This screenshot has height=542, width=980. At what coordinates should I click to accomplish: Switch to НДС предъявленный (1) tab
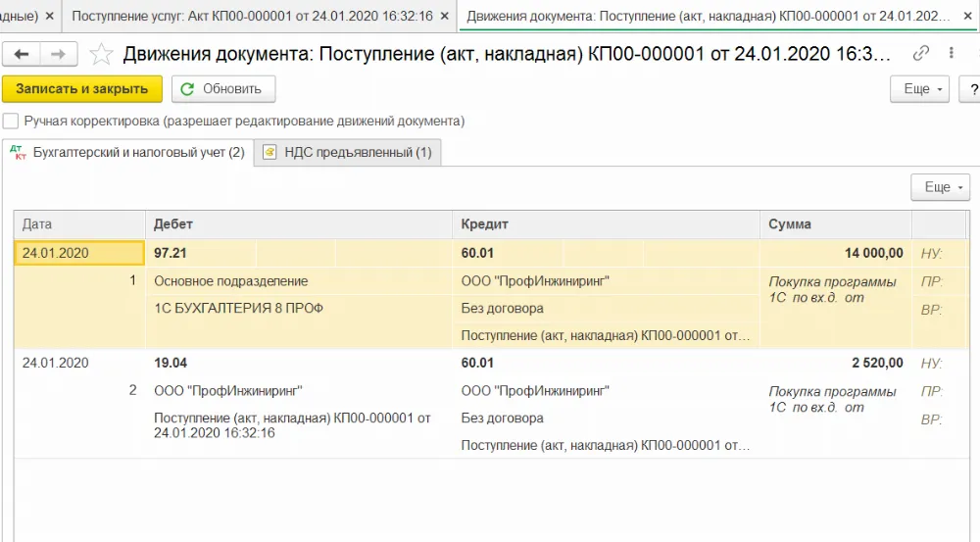pyautogui.click(x=348, y=153)
